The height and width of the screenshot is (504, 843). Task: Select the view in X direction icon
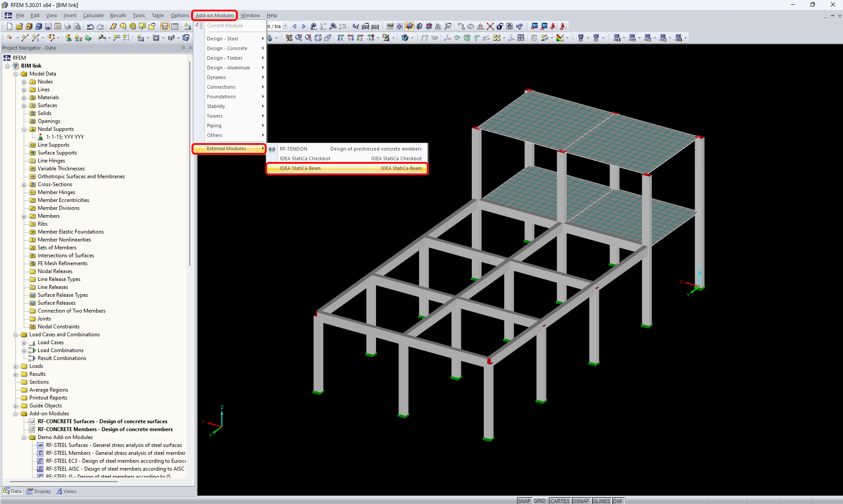click(x=340, y=38)
